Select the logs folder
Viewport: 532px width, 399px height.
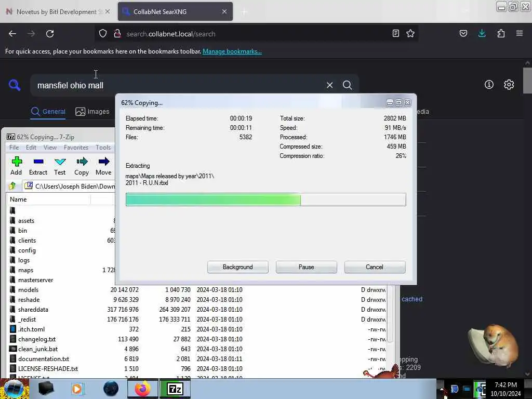(24, 260)
